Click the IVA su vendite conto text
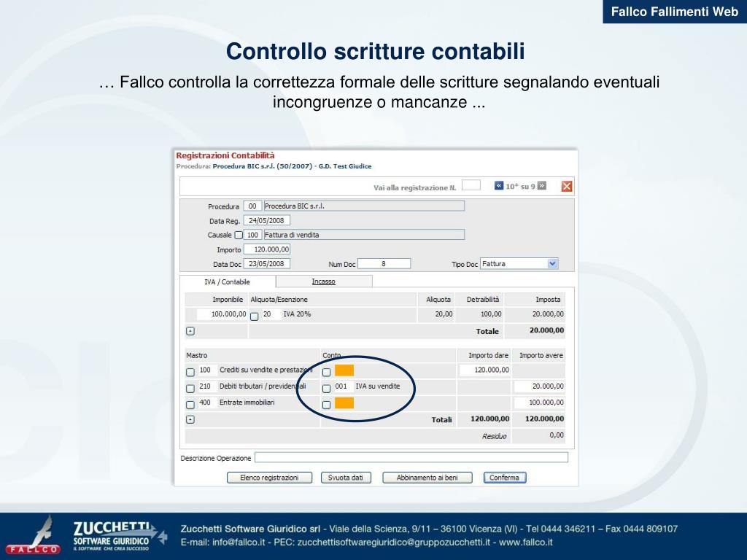This screenshot has width=747, height=560. tap(378, 386)
